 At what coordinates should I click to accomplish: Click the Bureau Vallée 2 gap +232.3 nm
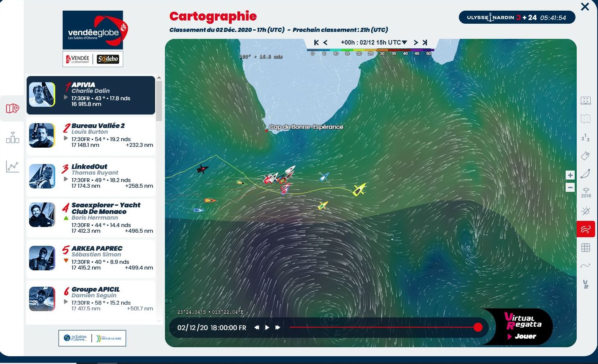[140, 145]
